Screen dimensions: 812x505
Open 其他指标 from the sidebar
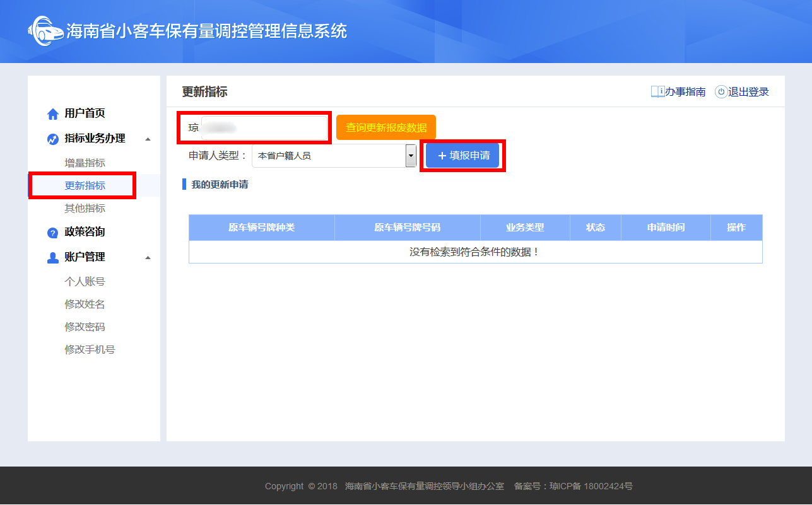click(x=85, y=208)
